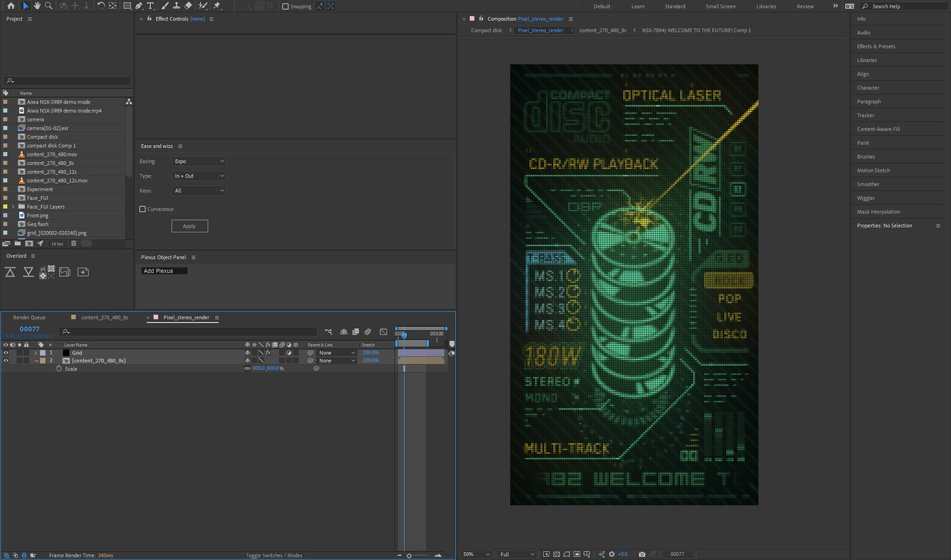Enable the Snapping checkbox
The height and width of the screenshot is (560, 951).
coord(285,6)
